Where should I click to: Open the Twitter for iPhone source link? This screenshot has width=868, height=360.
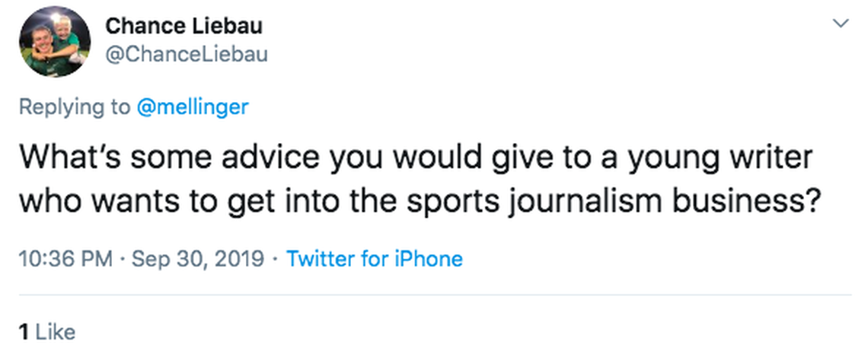coord(374,259)
